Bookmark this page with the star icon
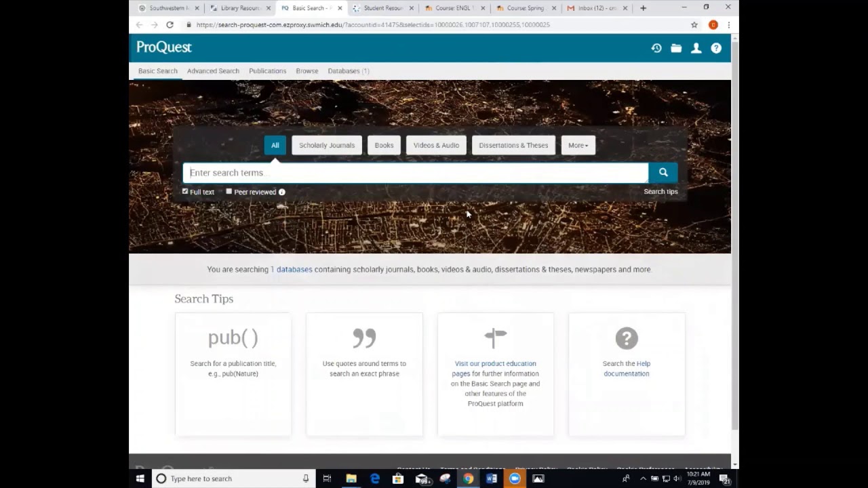The width and height of the screenshot is (868, 488). [694, 24]
